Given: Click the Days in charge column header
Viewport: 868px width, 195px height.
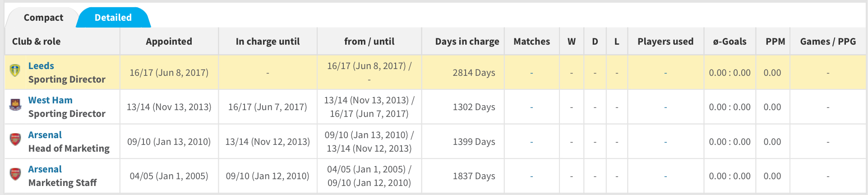Looking at the screenshot, I should coord(467,42).
